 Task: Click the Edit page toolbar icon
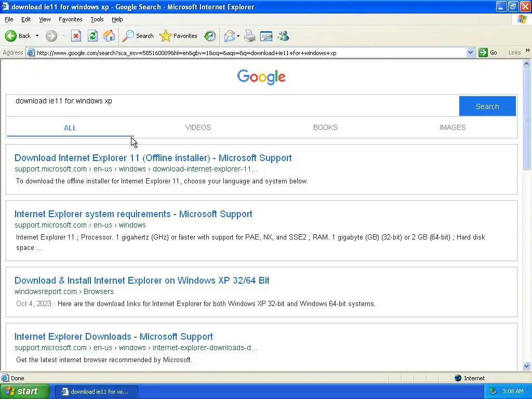pos(267,36)
